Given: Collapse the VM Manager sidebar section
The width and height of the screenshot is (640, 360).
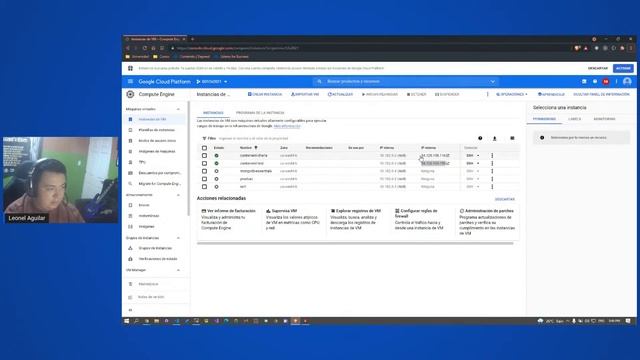Looking at the screenshot, I should pyautogui.click(x=178, y=270).
